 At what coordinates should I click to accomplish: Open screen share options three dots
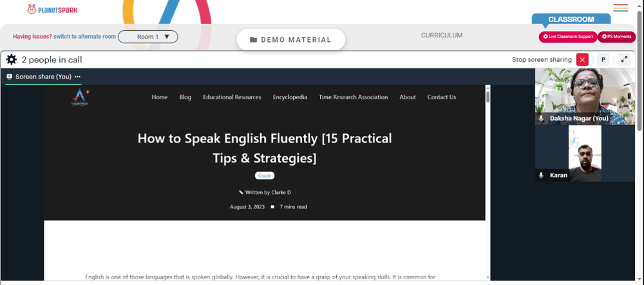point(78,77)
